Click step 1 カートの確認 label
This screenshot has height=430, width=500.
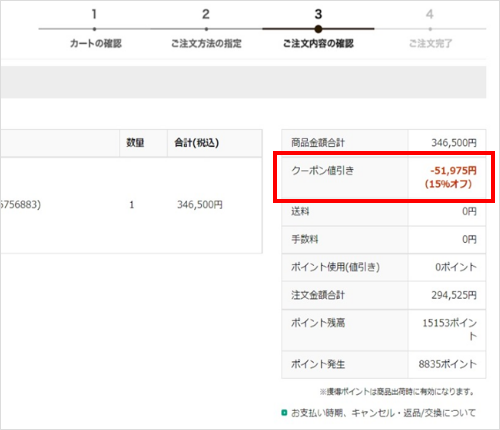tap(96, 43)
